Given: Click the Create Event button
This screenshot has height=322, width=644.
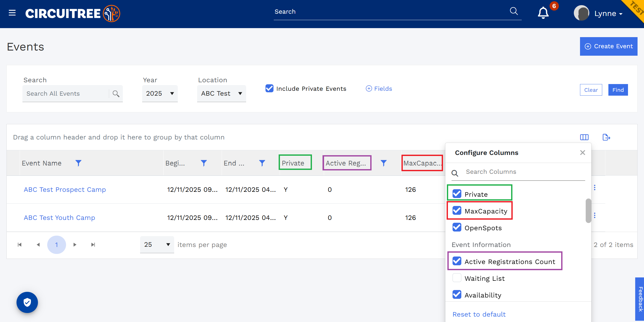Looking at the screenshot, I should tap(609, 46).
